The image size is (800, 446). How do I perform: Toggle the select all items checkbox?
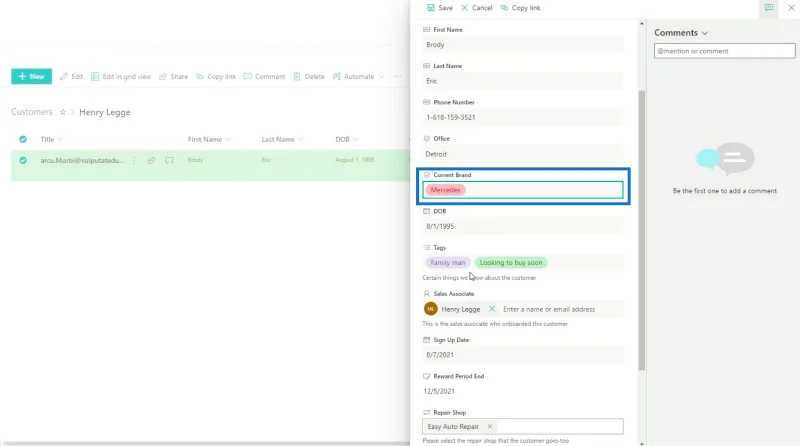pyautogui.click(x=23, y=139)
